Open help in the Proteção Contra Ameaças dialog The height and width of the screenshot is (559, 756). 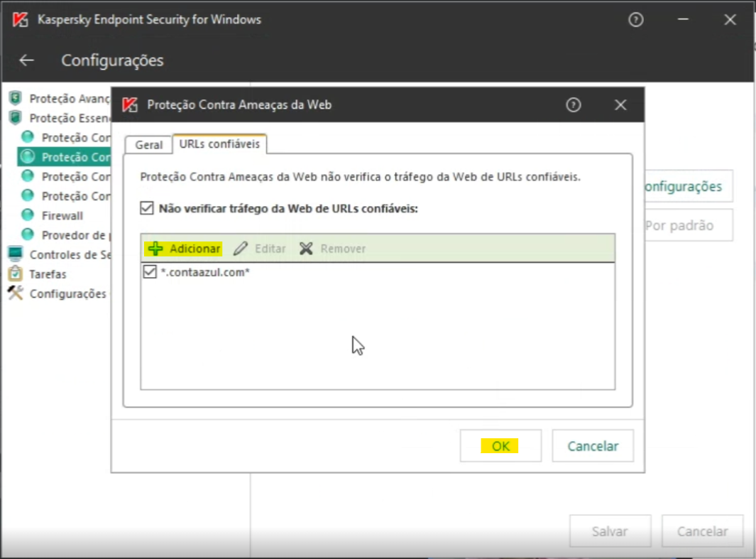[x=574, y=104]
